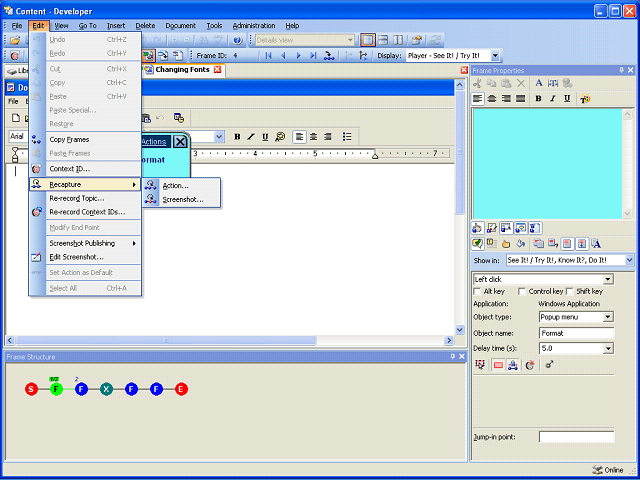The height and width of the screenshot is (480, 640).
Task: Go to the last frame arrow icon
Action: 313,56
